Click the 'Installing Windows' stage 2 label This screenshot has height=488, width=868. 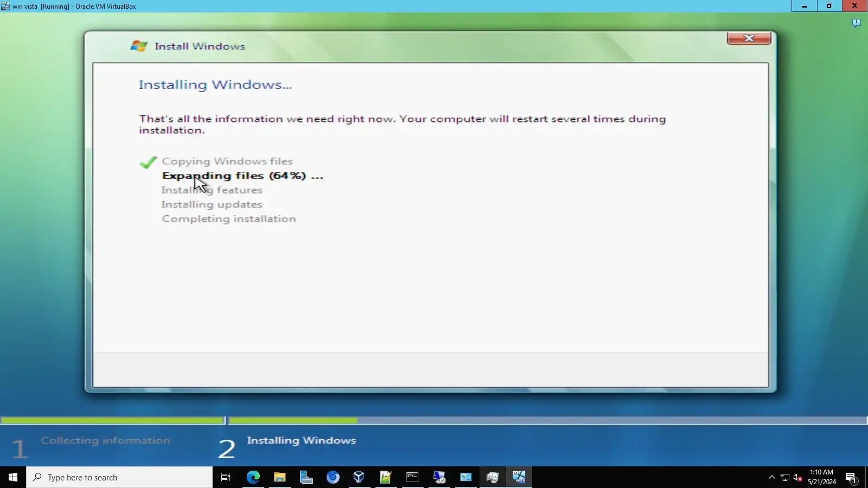point(301,440)
